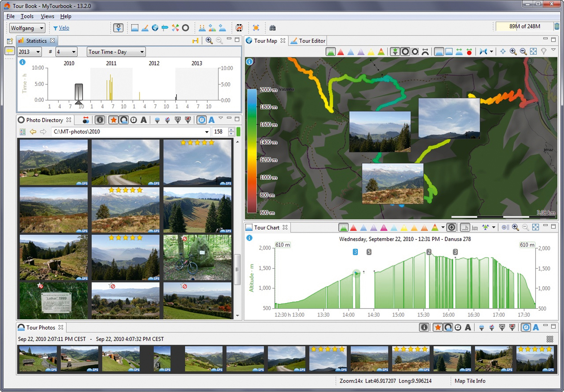Click the red altitude graph icon in Tour Chart
The image size is (564, 392).
point(353,228)
